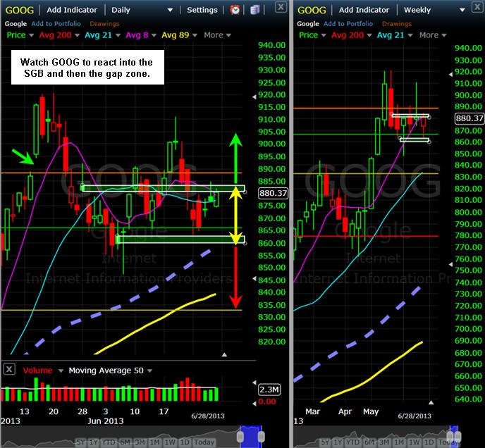Select the 6M range button on daily chart
This screenshot has width=485, height=448.
click(x=125, y=442)
